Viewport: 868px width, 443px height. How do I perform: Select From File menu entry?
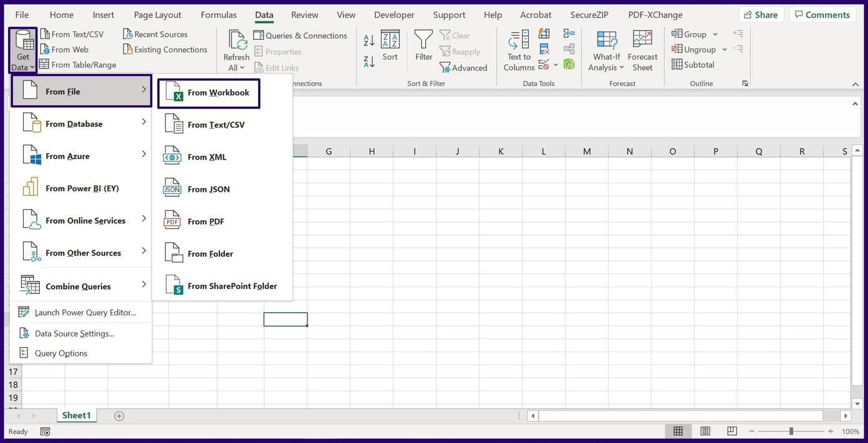pos(81,92)
